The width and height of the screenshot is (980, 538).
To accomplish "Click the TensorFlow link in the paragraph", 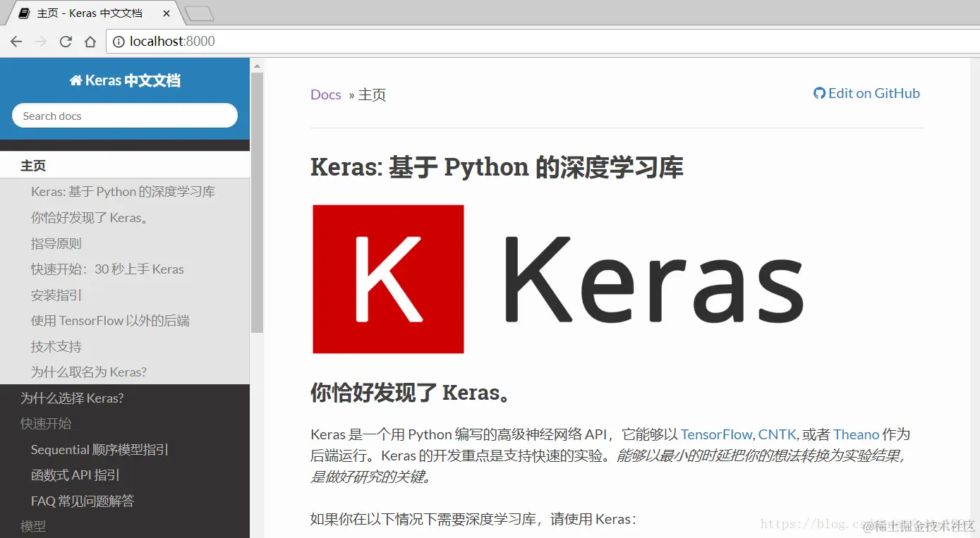I will pos(716,434).
